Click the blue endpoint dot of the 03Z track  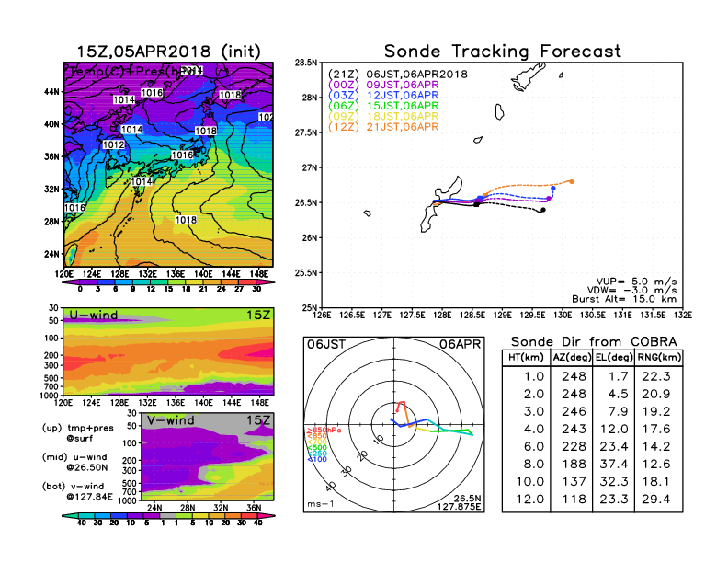[x=553, y=189]
